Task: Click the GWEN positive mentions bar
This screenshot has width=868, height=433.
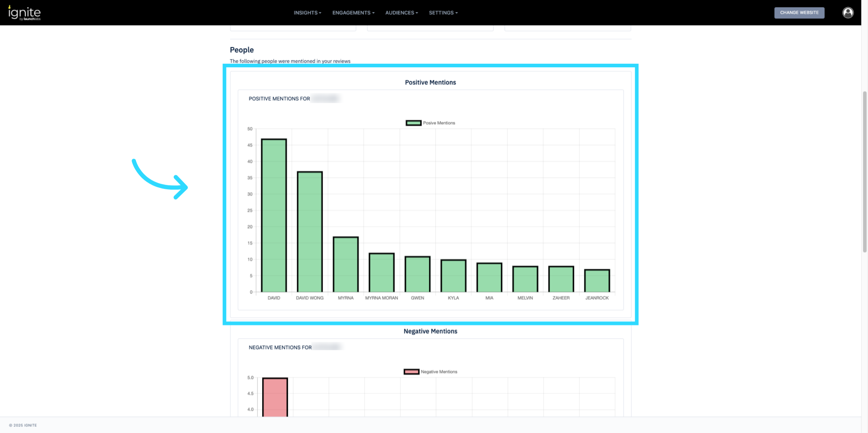Action: click(417, 274)
